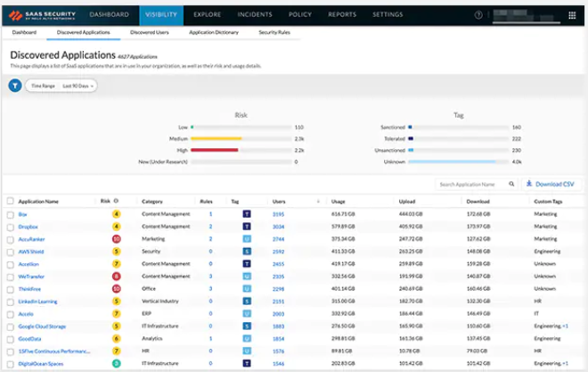Click the tag icon in Google Cloud Storage row
Screen dimensions: 588x372
coord(247,326)
